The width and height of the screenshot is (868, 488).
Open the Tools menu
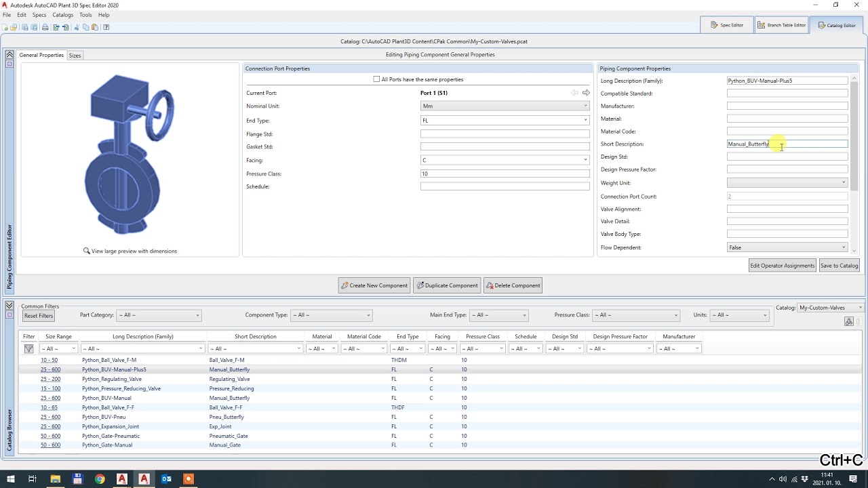pos(85,15)
